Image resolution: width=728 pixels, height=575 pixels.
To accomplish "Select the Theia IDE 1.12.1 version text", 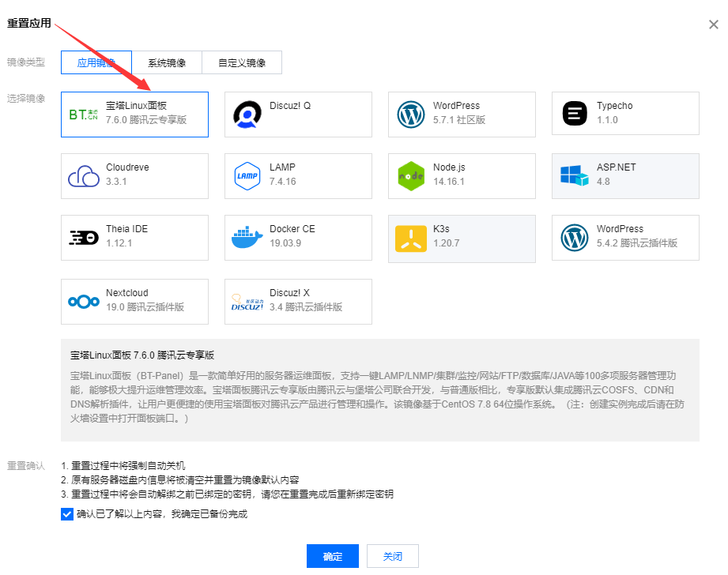I will 119,243.
